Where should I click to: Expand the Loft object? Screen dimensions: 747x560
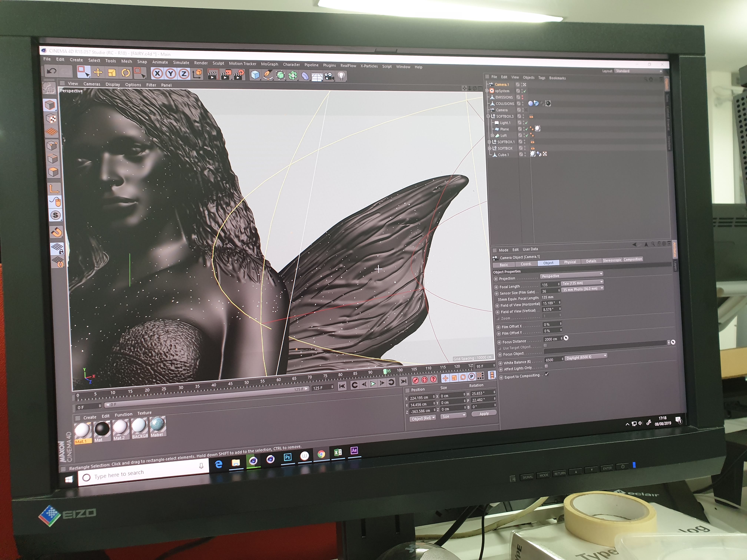[492, 135]
